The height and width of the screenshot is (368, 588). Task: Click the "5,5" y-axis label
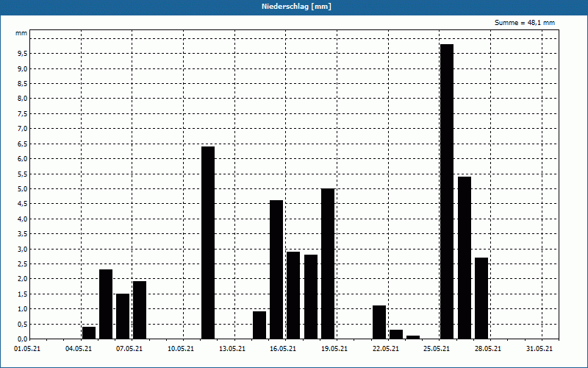pos(23,174)
